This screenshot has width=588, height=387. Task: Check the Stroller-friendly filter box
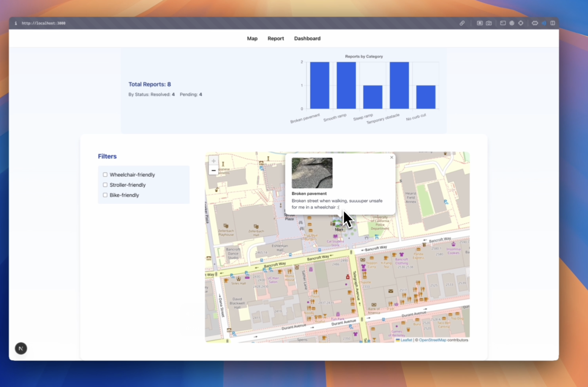coord(105,185)
